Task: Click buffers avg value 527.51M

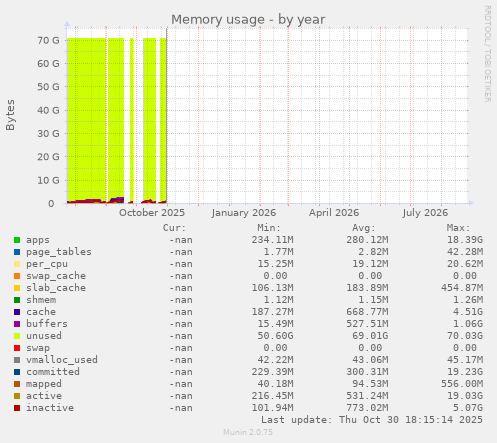Action: point(367,324)
